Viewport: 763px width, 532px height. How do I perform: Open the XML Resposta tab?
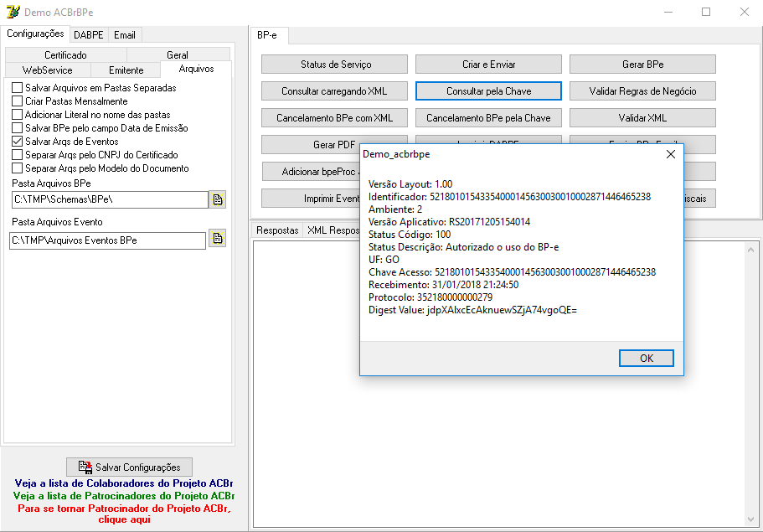[x=333, y=230]
